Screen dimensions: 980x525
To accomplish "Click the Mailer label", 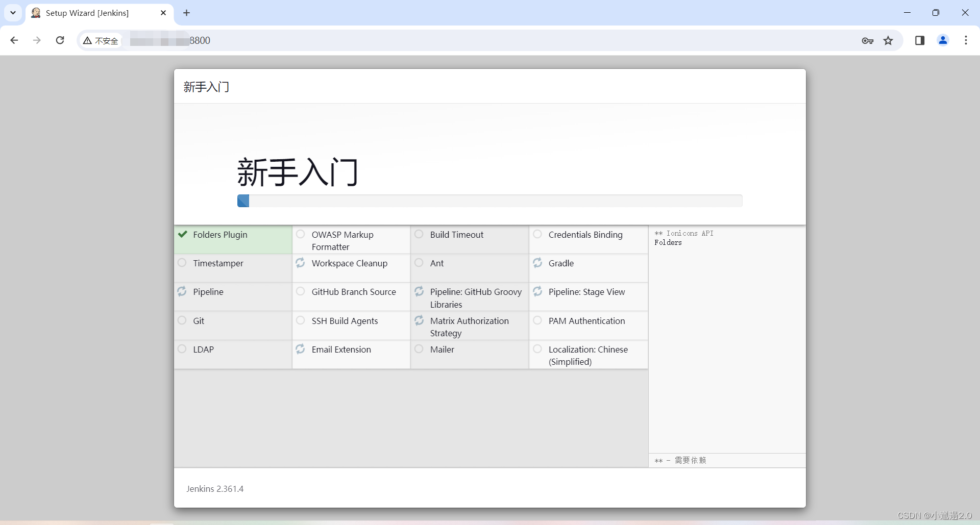I will click(442, 349).
